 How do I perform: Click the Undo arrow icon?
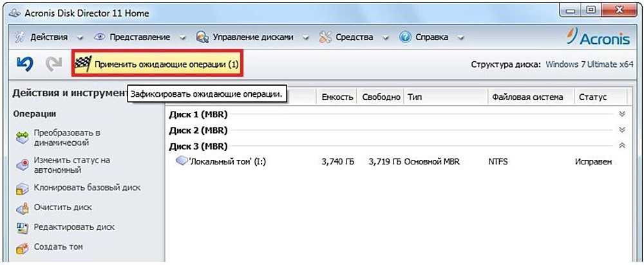[x=24, y=64]
